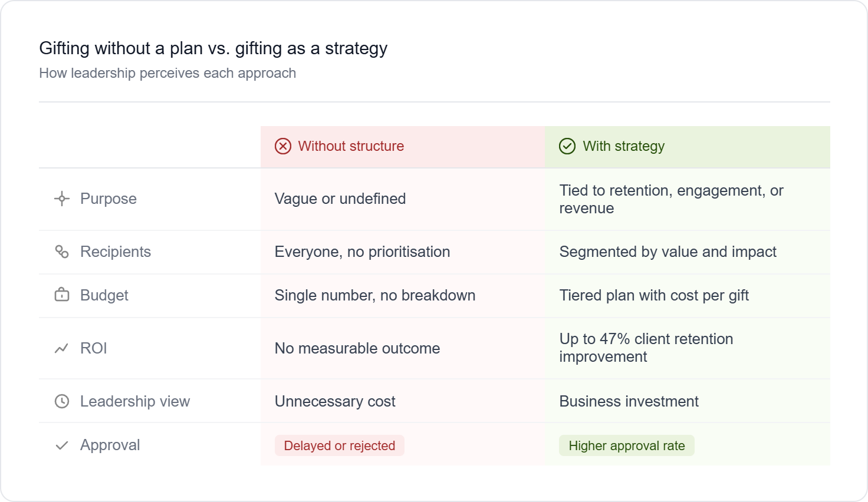Click the table title heading text

pos(213,48)
